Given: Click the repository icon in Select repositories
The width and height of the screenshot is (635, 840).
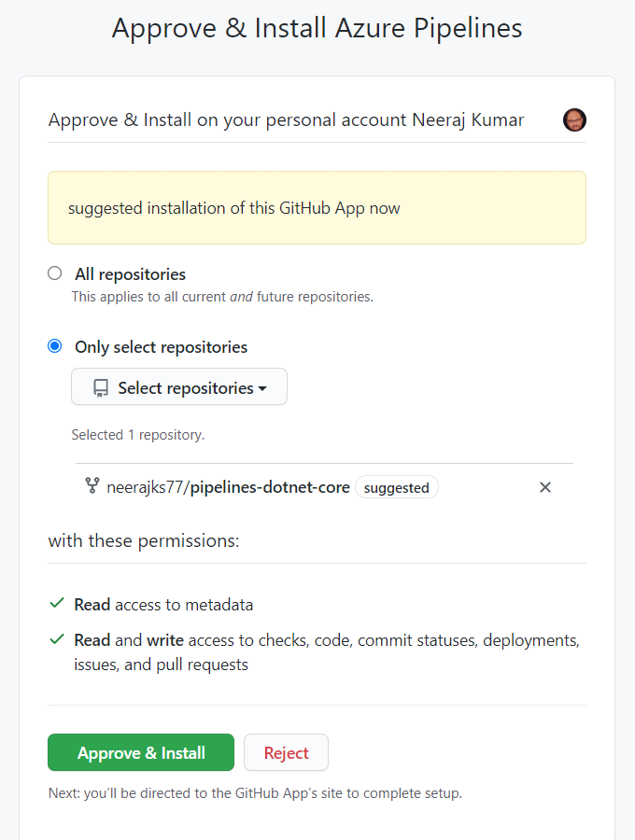Looking at the screenshot, I should (101, 388).
